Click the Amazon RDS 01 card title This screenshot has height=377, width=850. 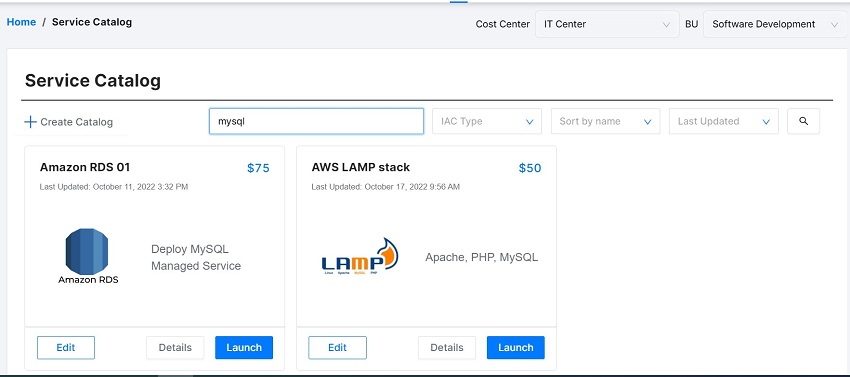(85, 167)
